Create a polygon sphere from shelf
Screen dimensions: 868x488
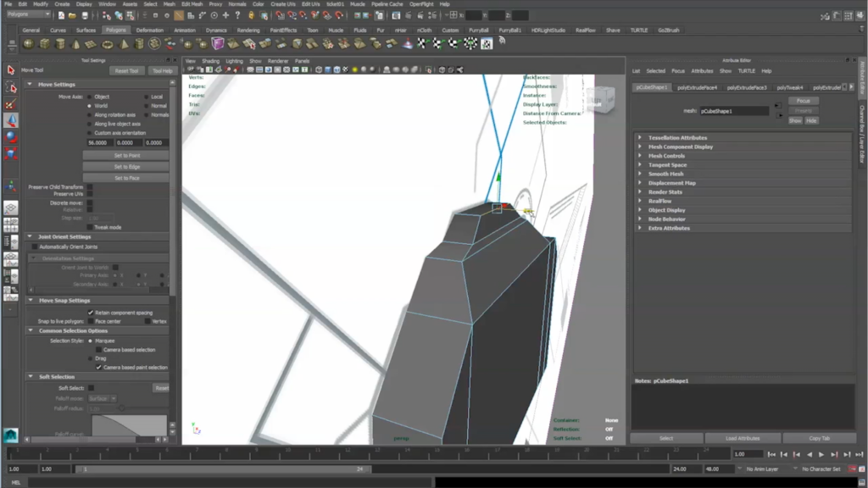pos(28,44)
